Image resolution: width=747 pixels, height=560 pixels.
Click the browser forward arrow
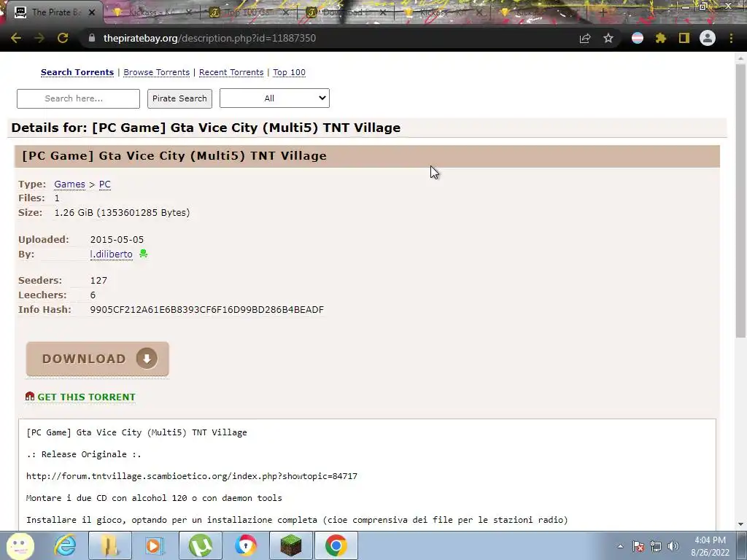click(39, 38)
